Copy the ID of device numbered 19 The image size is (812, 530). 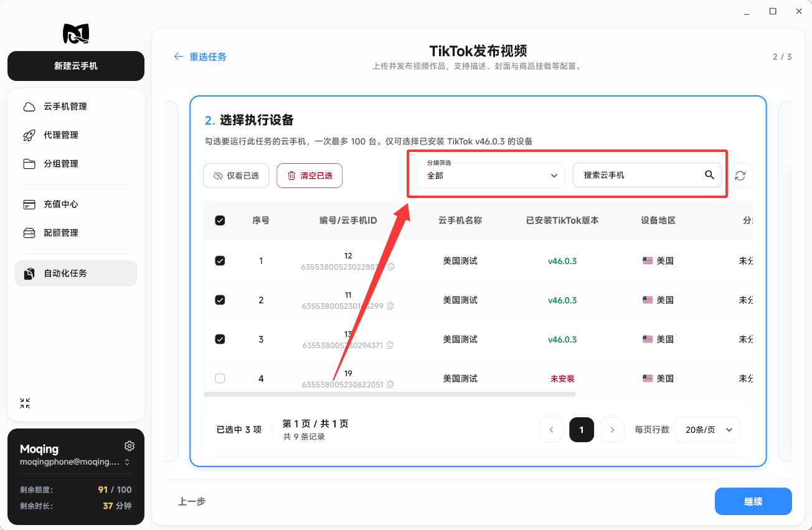(390, 384)
